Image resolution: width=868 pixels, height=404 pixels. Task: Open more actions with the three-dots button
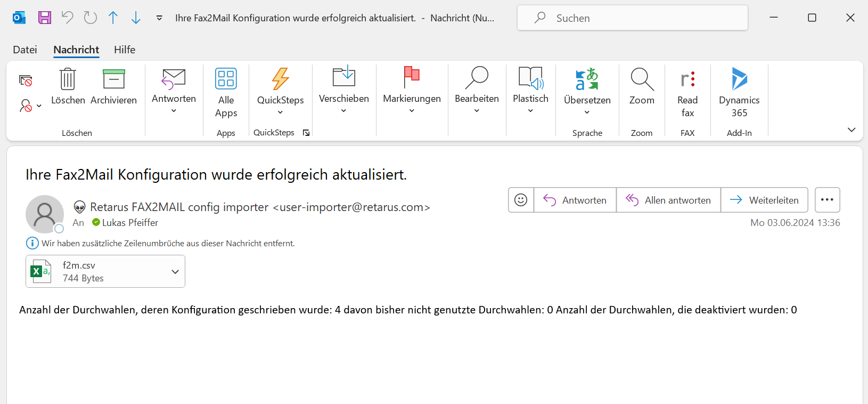click(x=827, y=200)
